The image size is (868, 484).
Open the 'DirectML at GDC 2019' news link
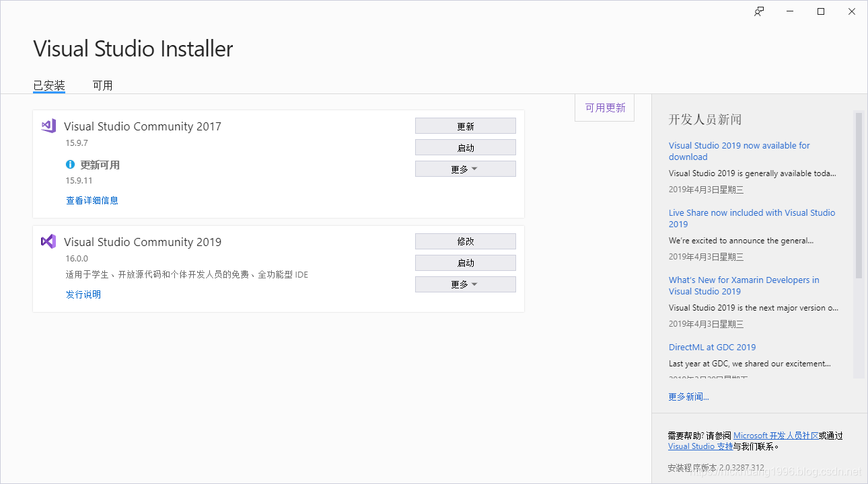coord(712,348)
